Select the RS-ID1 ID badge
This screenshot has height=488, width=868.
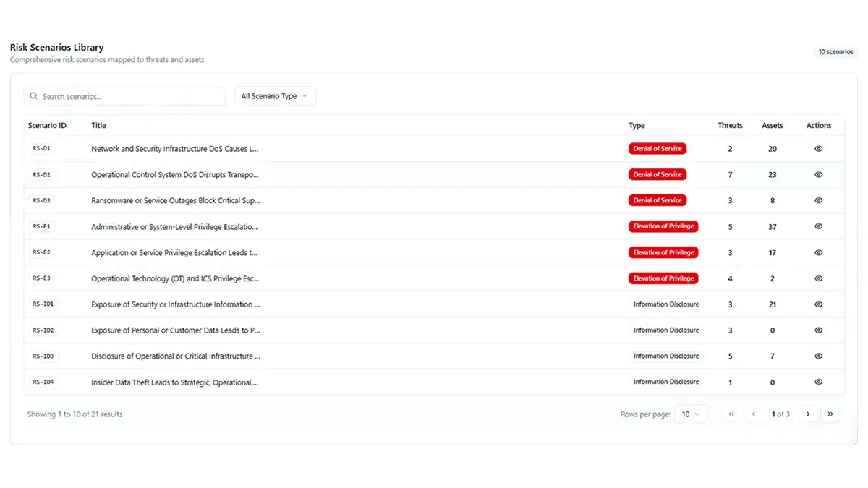43,304
